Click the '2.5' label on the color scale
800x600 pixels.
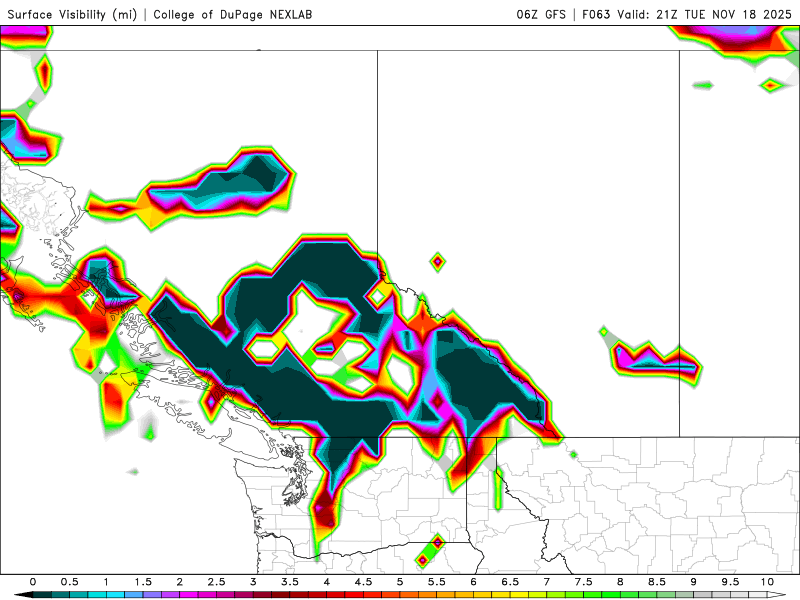tap(216, 582)
